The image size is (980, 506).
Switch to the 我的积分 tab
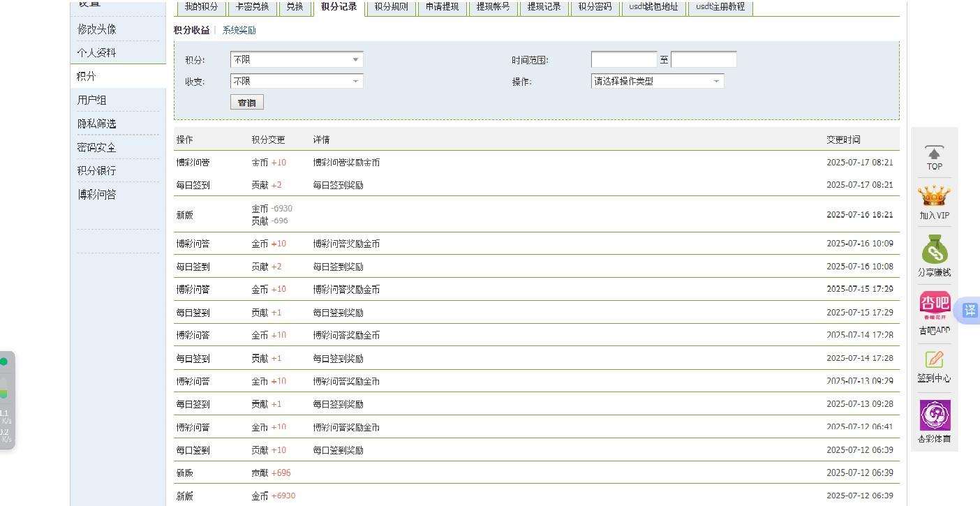pyautogui.click(x=201, y=7)
